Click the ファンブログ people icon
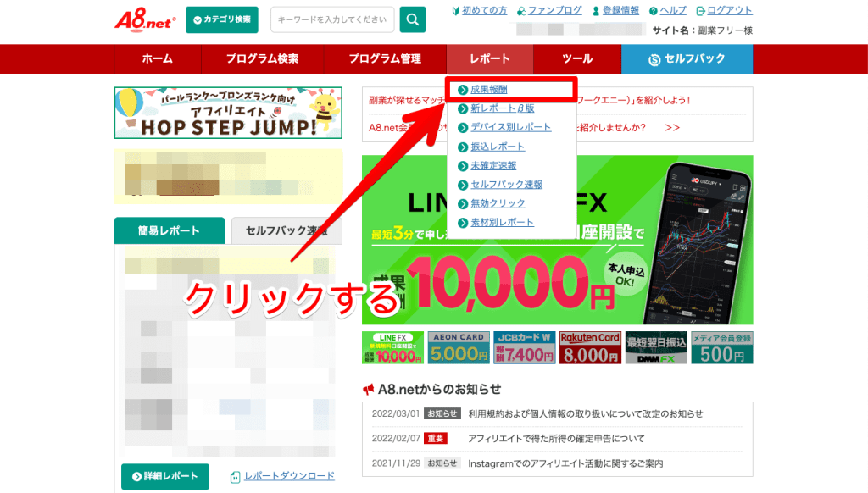The image size is (868, 493). pos(521,11)
